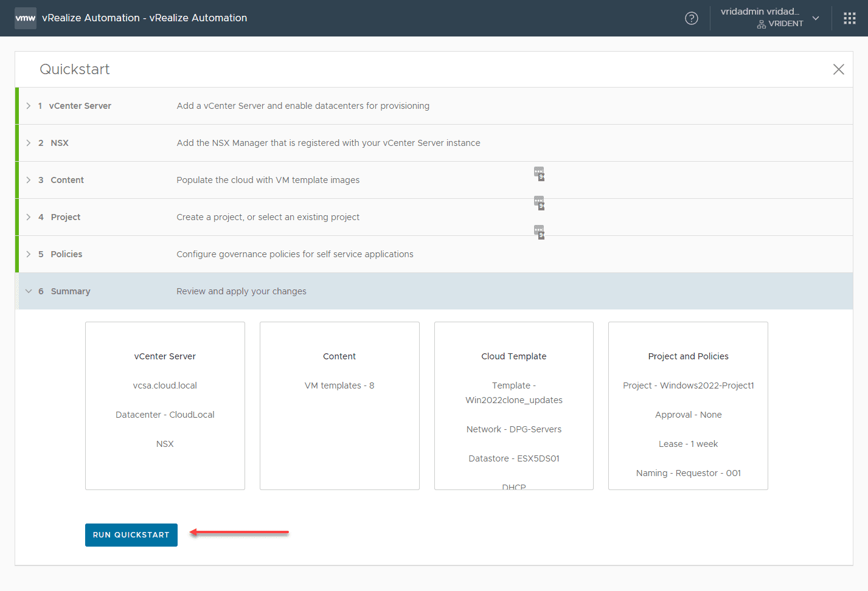Click "Configure governance policies" description

pos(295,254)
